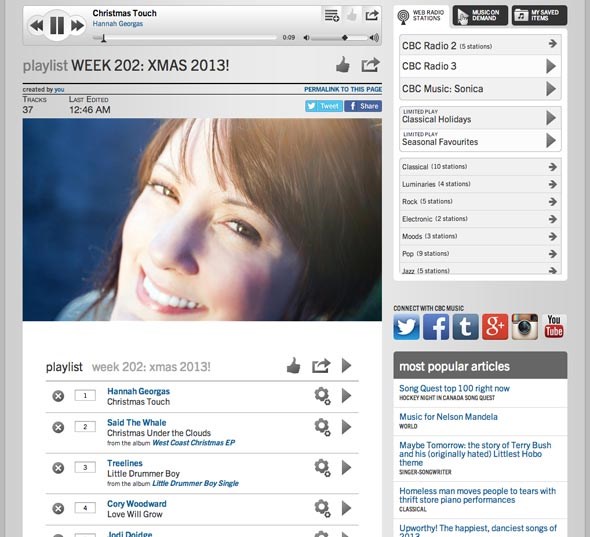Play CBC Radio 3 station

(x=551, y=66)
